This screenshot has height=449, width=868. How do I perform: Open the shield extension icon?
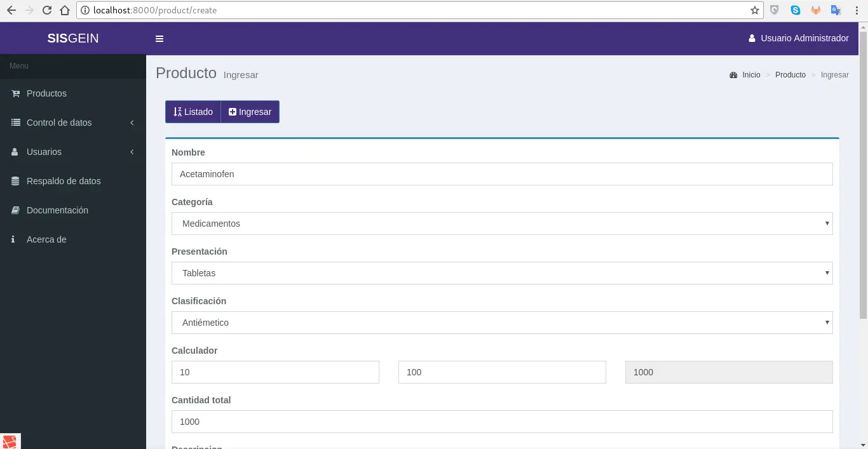coord(775,10)
